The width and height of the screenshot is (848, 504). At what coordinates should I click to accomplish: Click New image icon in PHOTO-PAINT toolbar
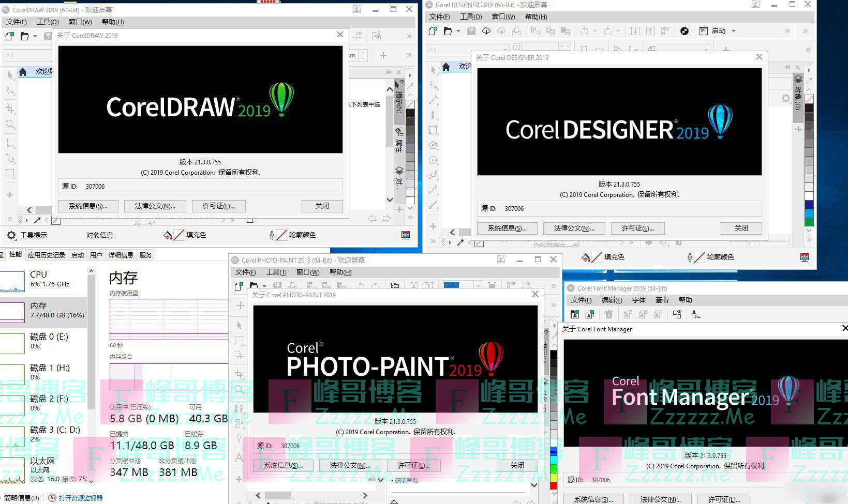click(x=239, y=285)
